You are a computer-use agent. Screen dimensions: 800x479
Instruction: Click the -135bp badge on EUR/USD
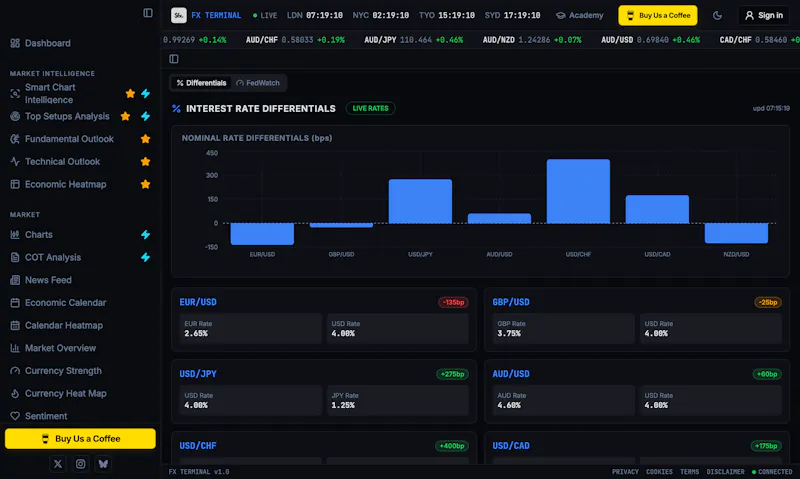click(453, 302)
